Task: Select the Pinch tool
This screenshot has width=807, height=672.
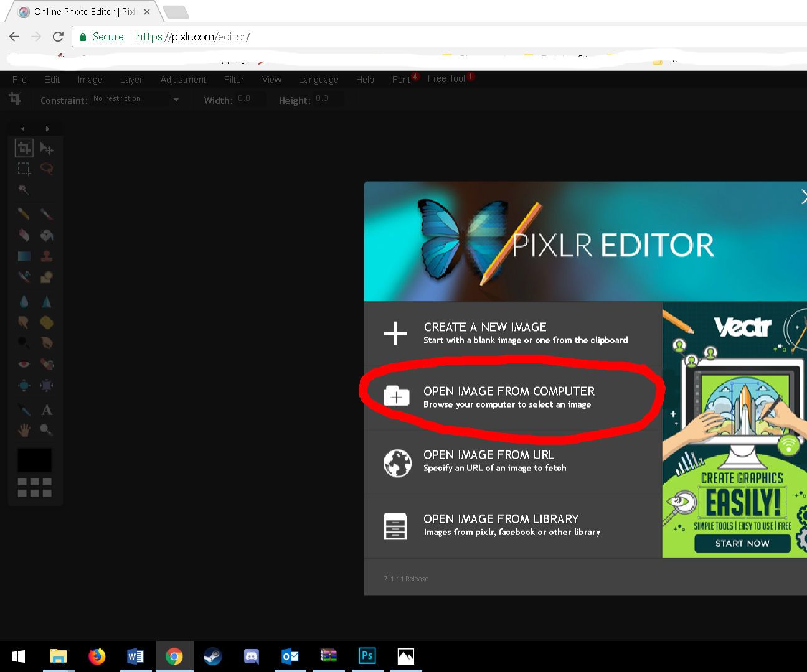Action: click(47, 385)
